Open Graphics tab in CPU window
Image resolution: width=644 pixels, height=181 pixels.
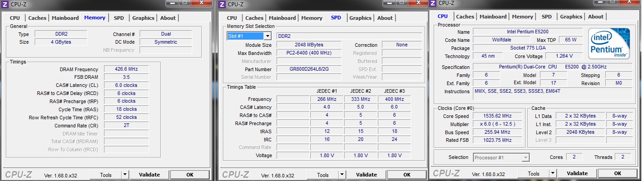click(x=571, y=17)
